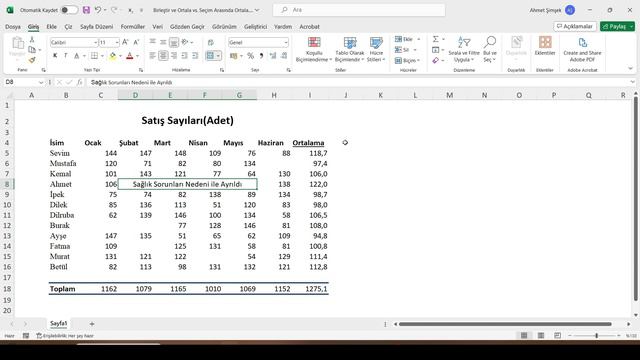This screenshot has height=360, width=640.
Task: Click the Save disk icon
Action: click(x=86, y=10)
